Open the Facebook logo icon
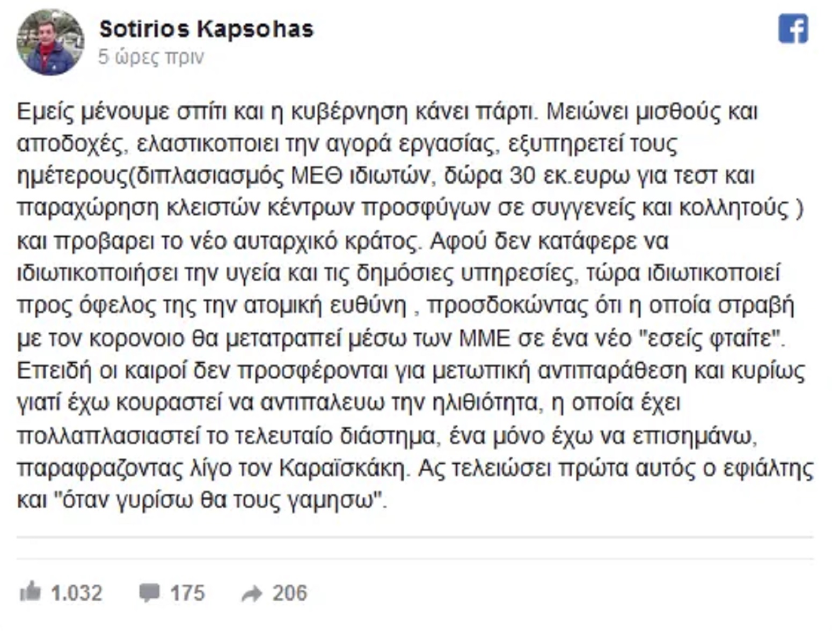The width and height of the screenshot is (832, 644). tap(793, 29)
